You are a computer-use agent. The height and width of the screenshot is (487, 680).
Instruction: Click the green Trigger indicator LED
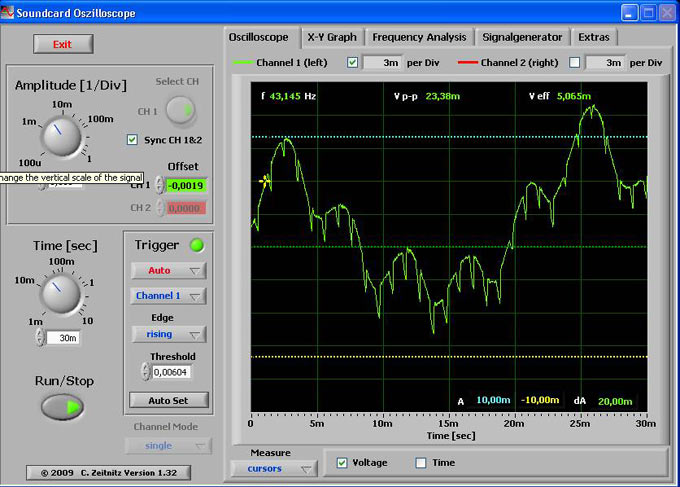click(x=197, y=245)
